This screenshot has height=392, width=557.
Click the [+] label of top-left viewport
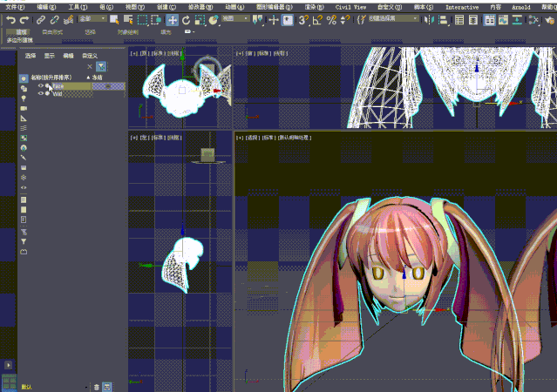[x=134, y=54]
